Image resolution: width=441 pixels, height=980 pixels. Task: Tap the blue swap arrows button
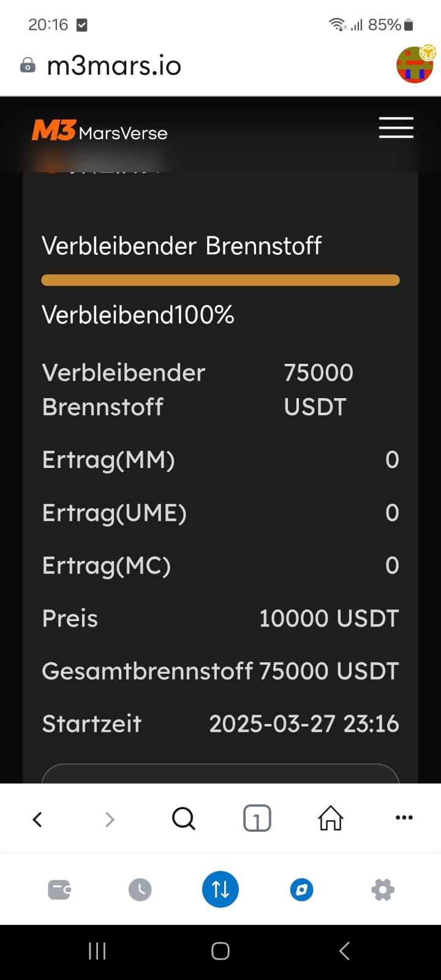point(221,889)
